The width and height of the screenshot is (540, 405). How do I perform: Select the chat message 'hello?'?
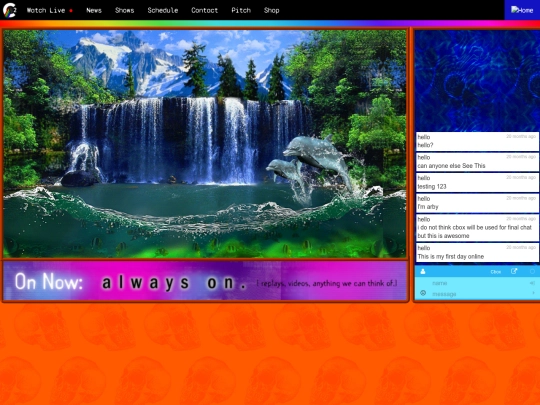477,141
